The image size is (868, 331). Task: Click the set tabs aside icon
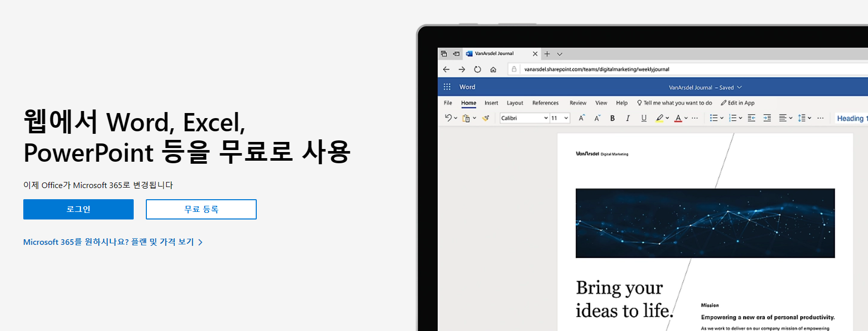tap(456, 53)
